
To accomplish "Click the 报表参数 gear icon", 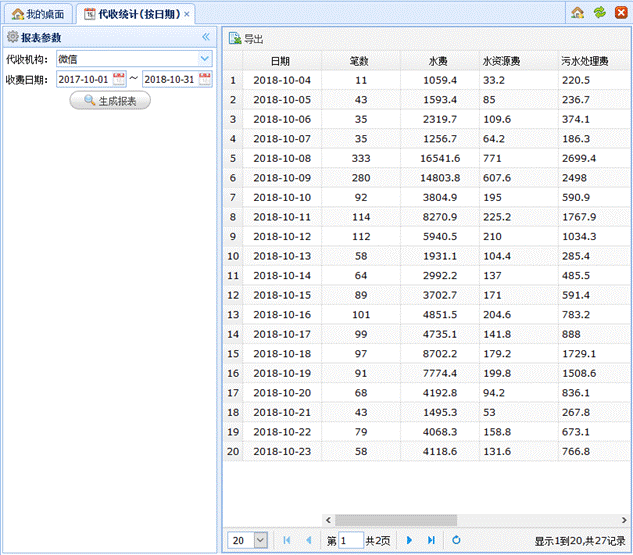I will (x=13, y=37).
